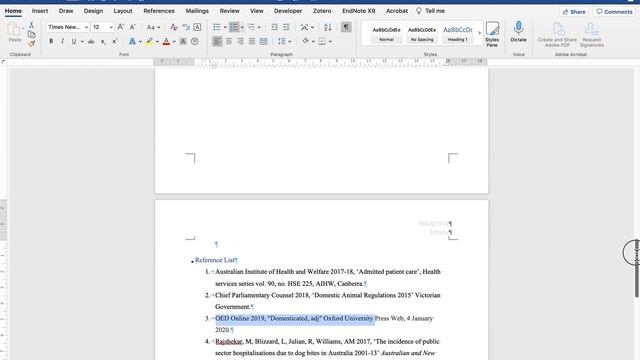
Task: Click Request Signatures icon
Action: pyautogui.click(x=591, y=34)
